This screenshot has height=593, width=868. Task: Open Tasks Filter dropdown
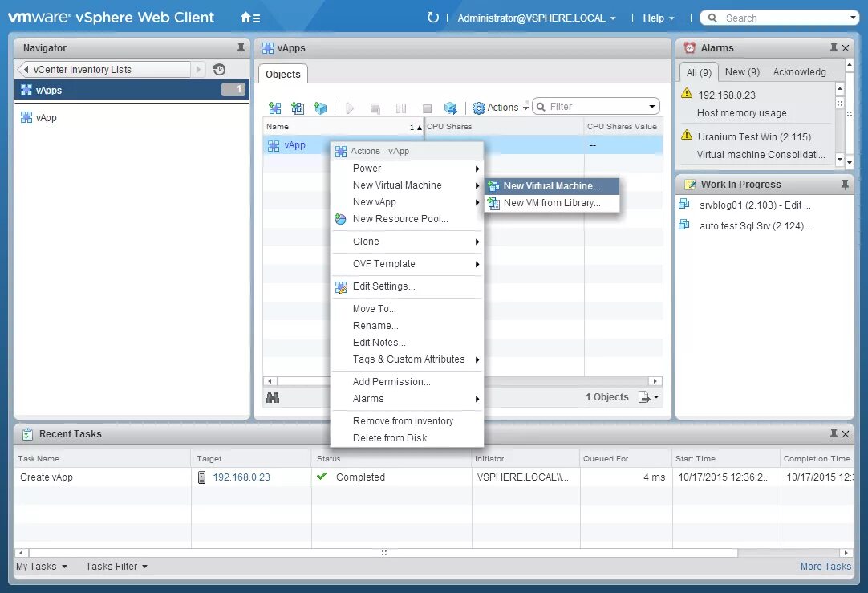(116, 567)
